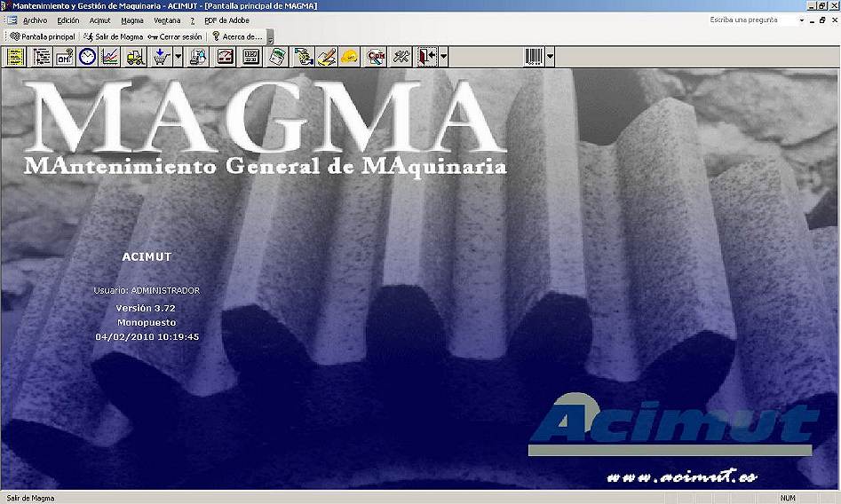Open the yellow safety helmet icon
Image resolution: width=841 pixels, height=504 pixels.
click(349, 56)
